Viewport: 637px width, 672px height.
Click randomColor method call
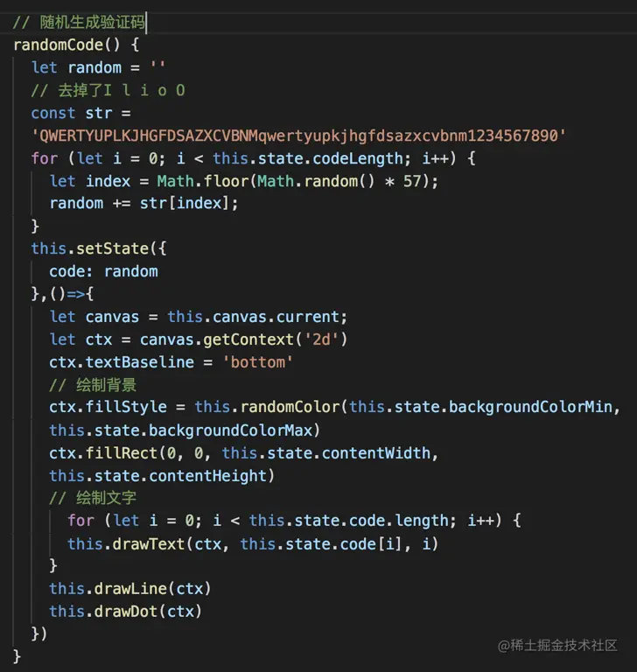tap(290, 407)
